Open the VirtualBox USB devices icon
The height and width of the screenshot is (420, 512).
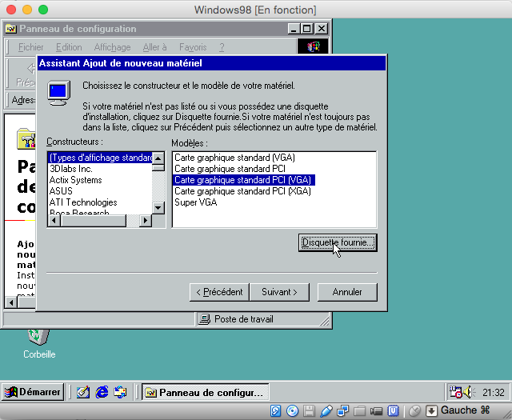(x=326, y=411)
